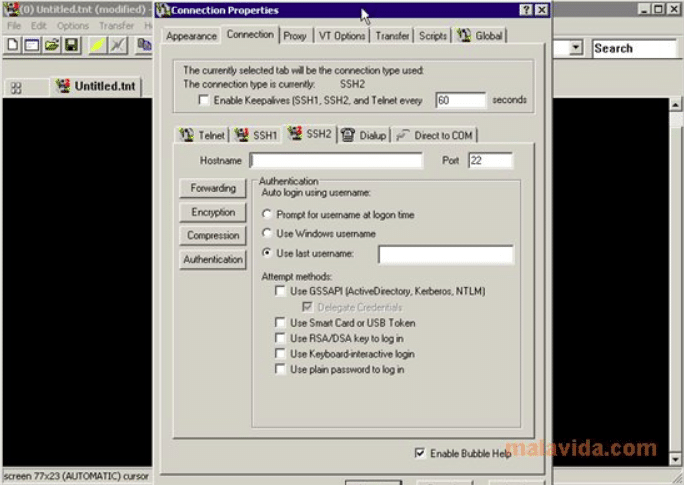The width and height of the screenshot is (684, 485).
Task: Check Use Smart Card or USB Token
Action: click(x=280, y=323)
